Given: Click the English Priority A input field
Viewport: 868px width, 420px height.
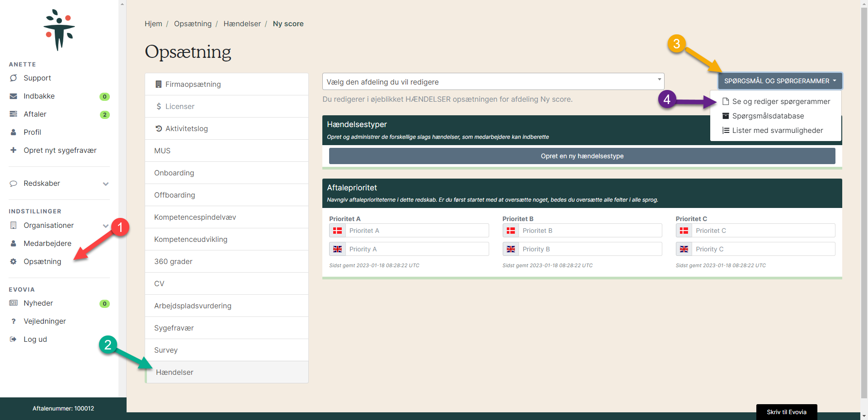Looking at the screenshot, I should 417,249.
